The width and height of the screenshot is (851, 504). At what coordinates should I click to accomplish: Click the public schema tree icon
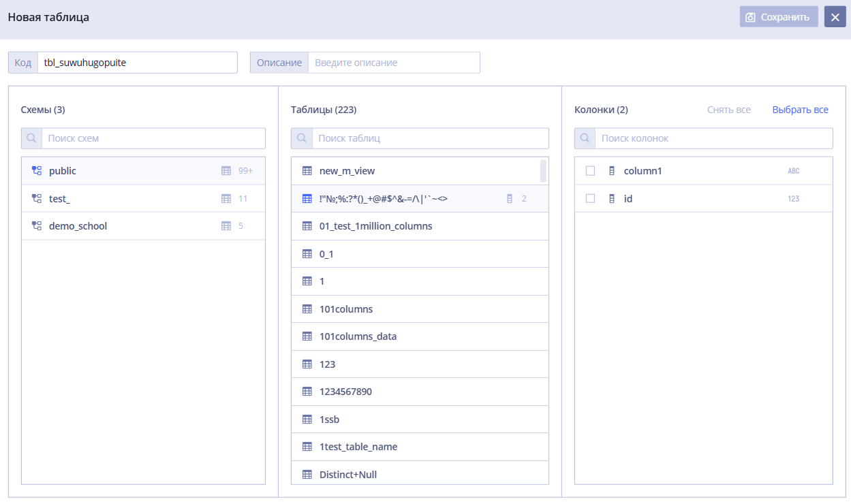pos(37,171)
